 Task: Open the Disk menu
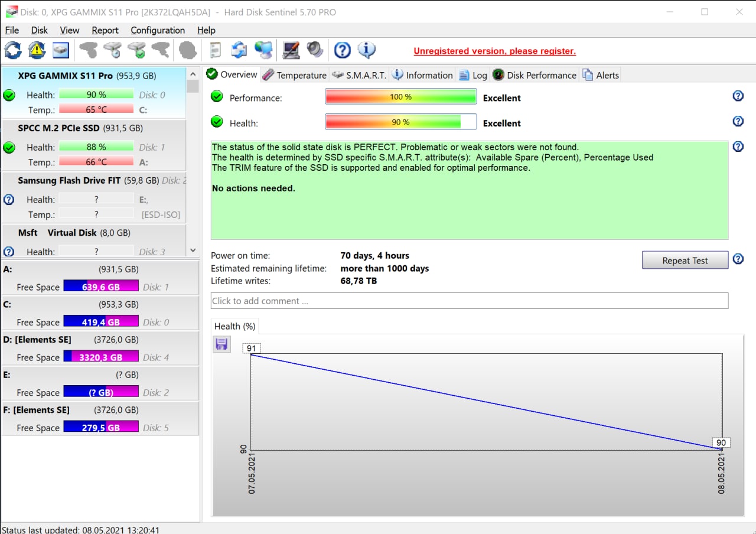[x=40, y=30]
